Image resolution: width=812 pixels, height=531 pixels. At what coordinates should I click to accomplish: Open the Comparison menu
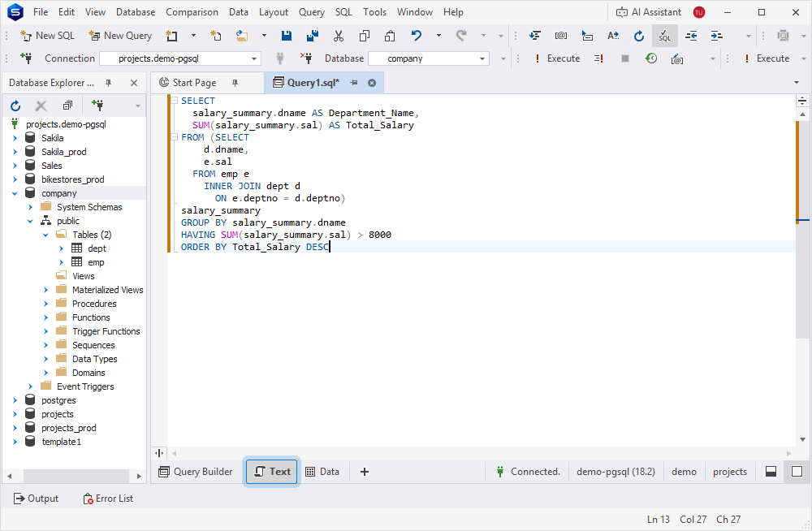(192, 12)
